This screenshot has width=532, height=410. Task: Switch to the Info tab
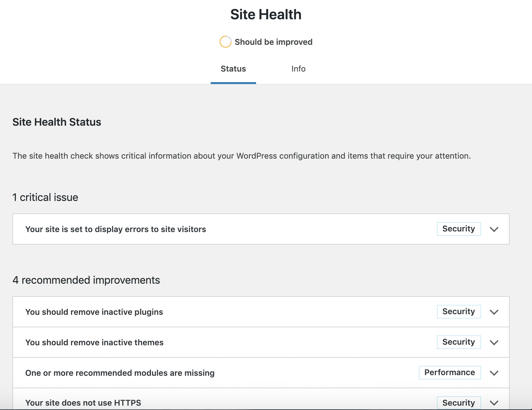[x=298, y=69]
